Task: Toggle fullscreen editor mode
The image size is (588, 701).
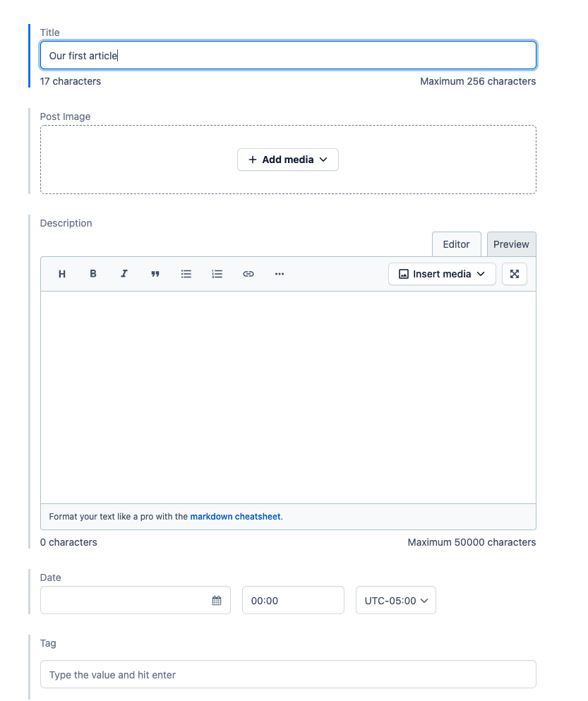Action: click(x=515, y=274)
